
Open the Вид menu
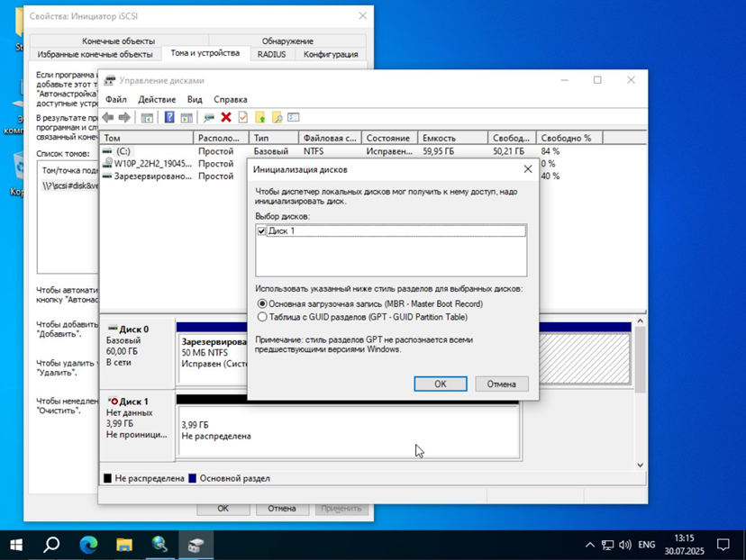click(195, 99)
